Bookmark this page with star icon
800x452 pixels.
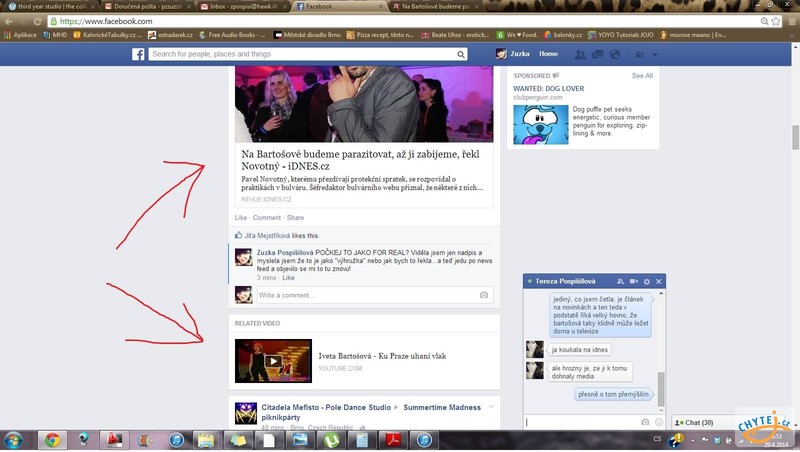(776, 21)
